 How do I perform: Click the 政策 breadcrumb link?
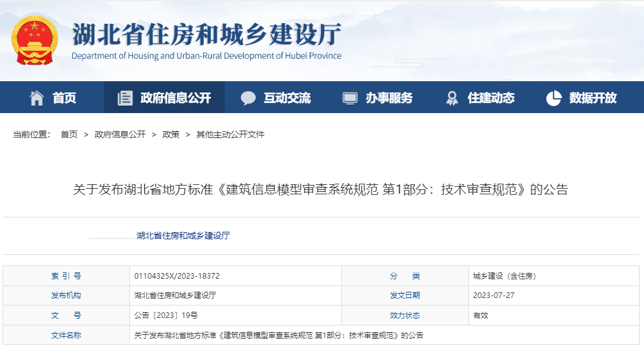[171, 134]
